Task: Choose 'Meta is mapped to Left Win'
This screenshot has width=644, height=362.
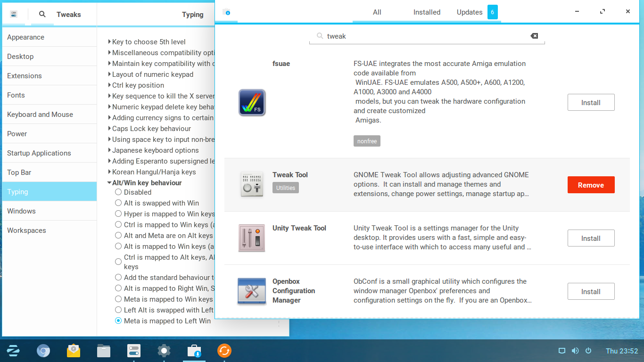Action: pyautogui.click(x=118, y=321)
